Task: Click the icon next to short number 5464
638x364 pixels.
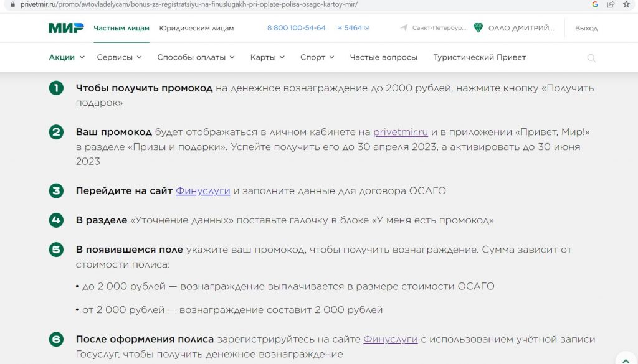Action: click(x=366, y=28)
